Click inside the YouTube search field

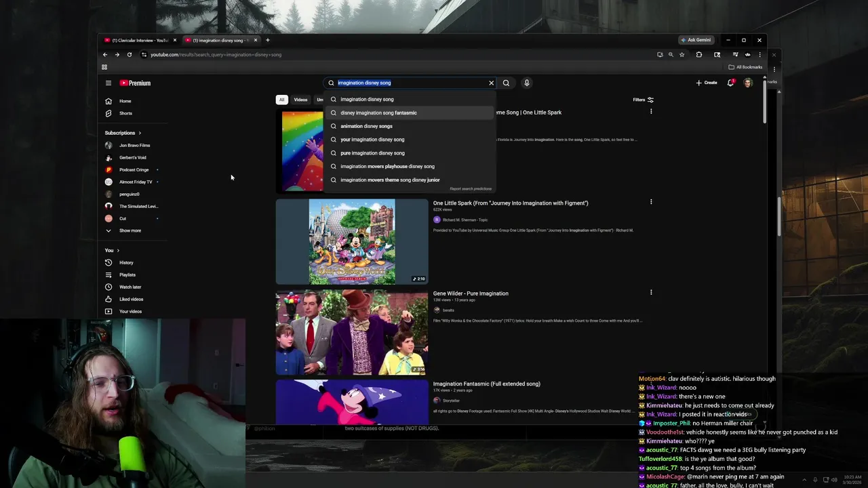[410, 83]
